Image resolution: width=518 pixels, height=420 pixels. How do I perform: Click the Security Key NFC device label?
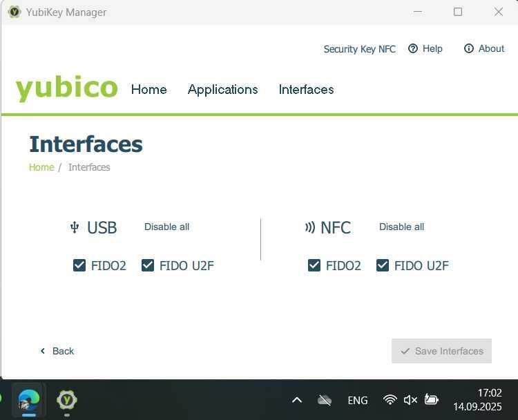pyautogui.click(x=359, y=49)
